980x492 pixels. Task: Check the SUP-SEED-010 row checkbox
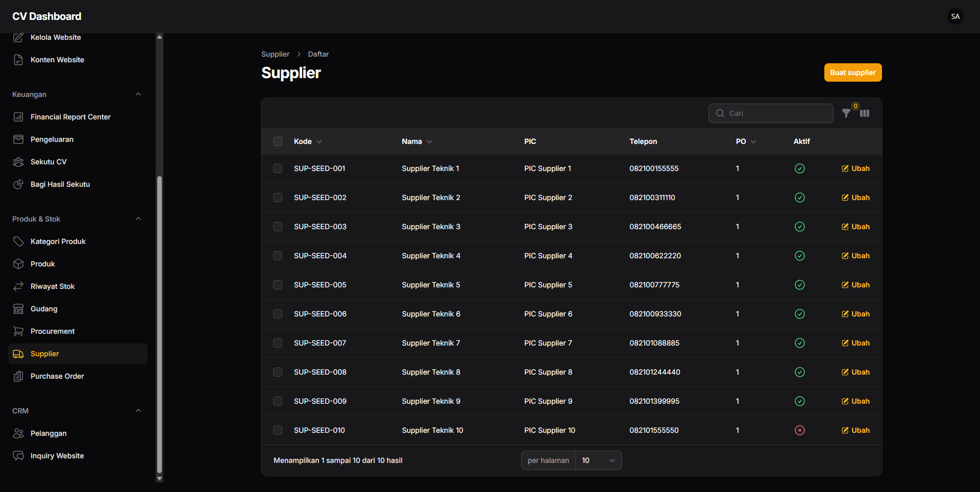(x=278, y=430)
